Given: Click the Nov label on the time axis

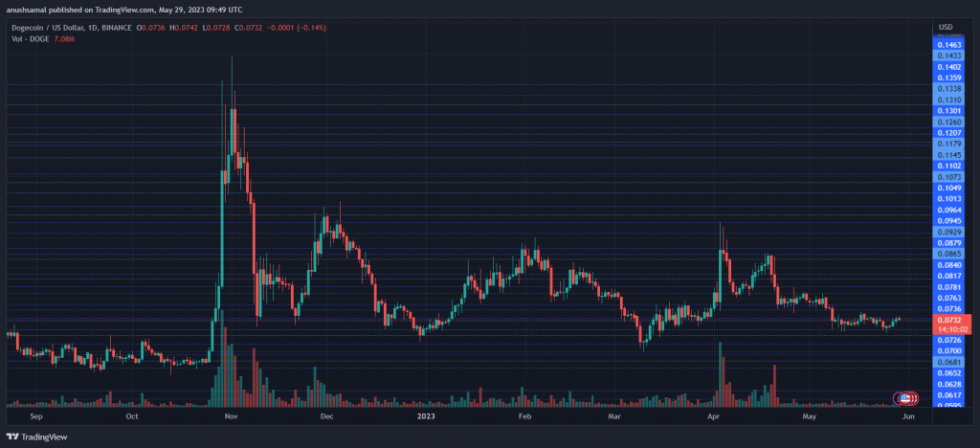Looking at the screenshot, I should [231, 416].
